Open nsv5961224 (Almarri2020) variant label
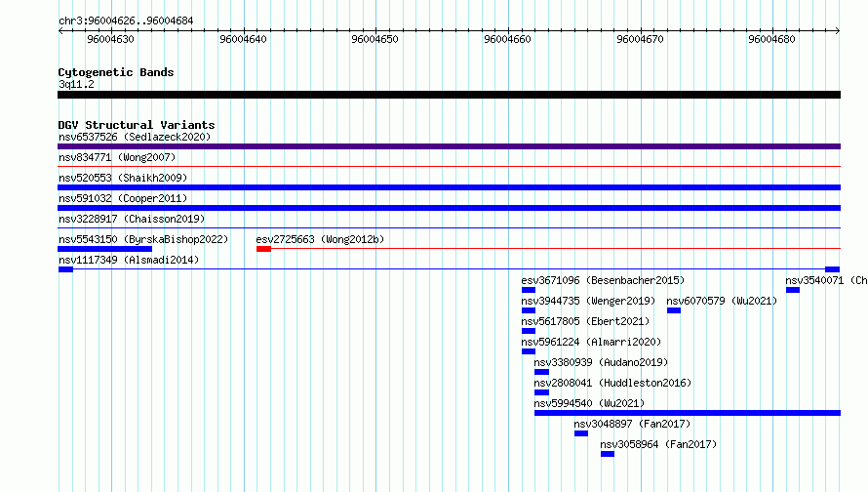 tap(591, 342)
